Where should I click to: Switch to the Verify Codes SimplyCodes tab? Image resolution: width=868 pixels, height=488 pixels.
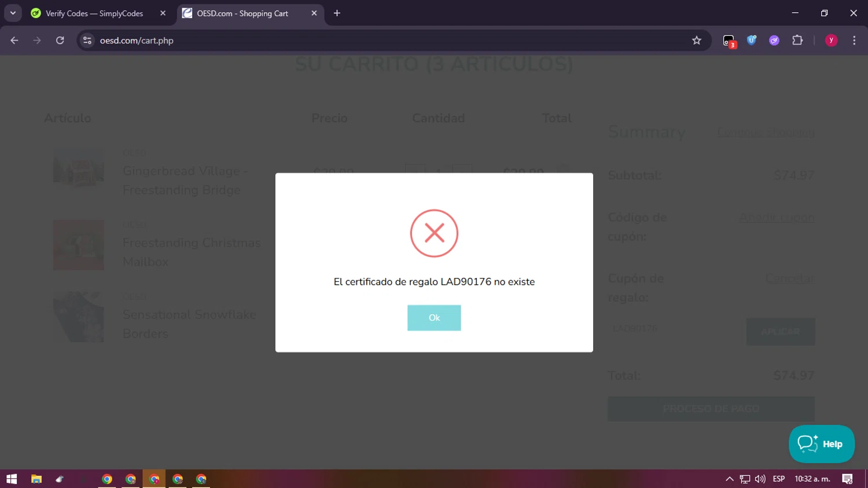(x=94, y=13)
